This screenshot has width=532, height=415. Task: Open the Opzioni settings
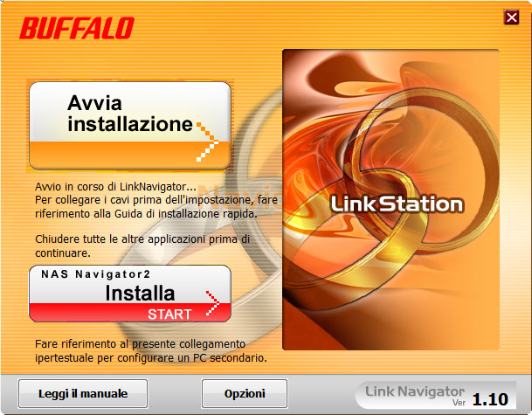coord(245,394)
